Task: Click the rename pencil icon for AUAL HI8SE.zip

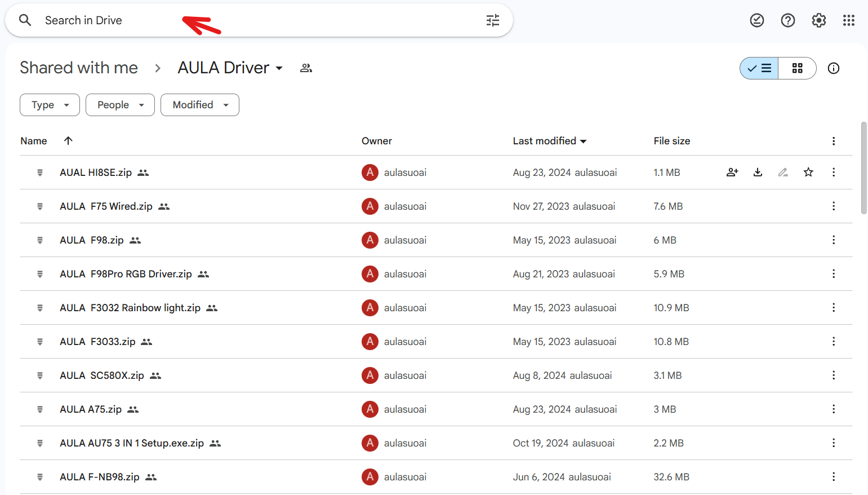Action: (783, 173)
